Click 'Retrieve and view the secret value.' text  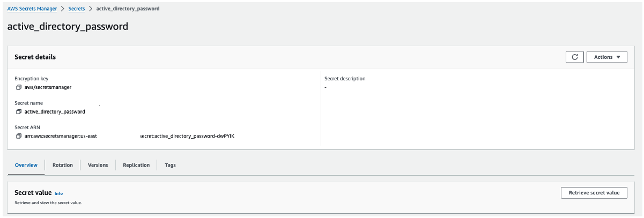coord(48,203)
